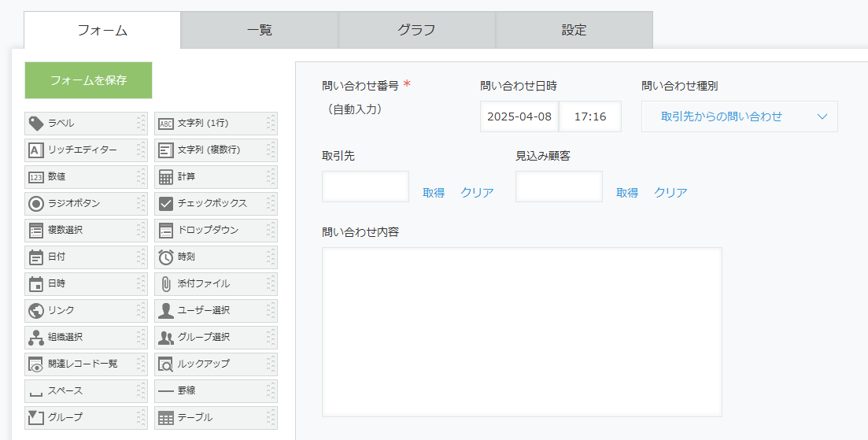The height and width of the screenshot is (440, 868).
Task: Select the チェックボックス field element
Action: click(x=216, y=204)
